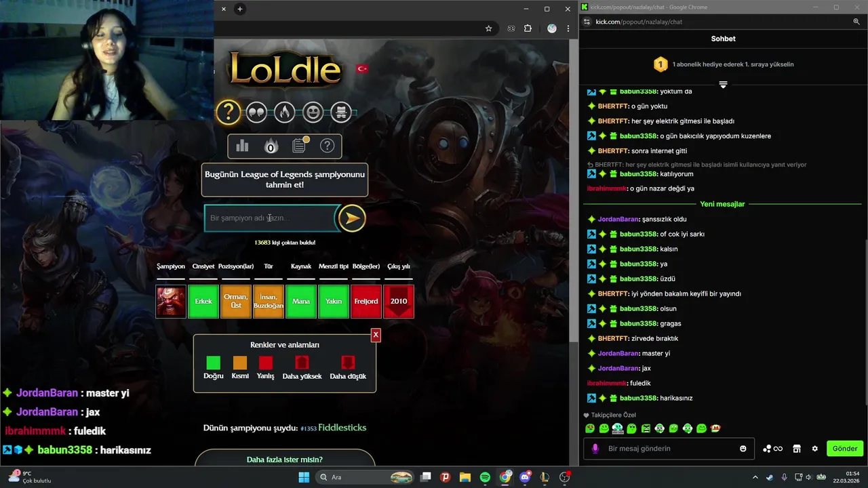Click the green Mana resource tile
The image size is (868, 488).
coord(301,302)
